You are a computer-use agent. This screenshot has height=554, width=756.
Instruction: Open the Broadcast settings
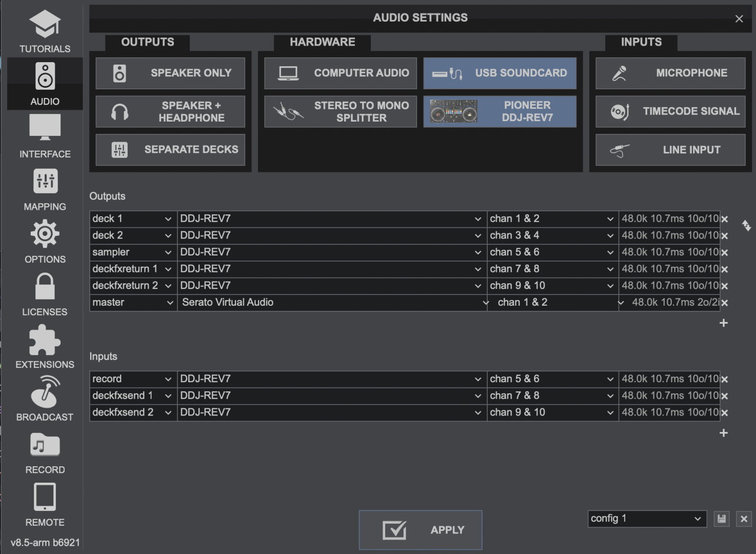[x=45, y=400]
